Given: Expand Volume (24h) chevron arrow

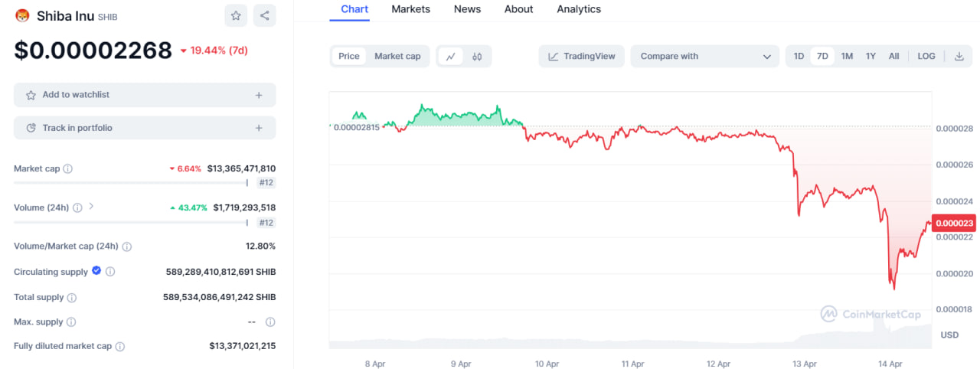Looking at the screenshot, I should pyautogui.click(x=91, y=206).
